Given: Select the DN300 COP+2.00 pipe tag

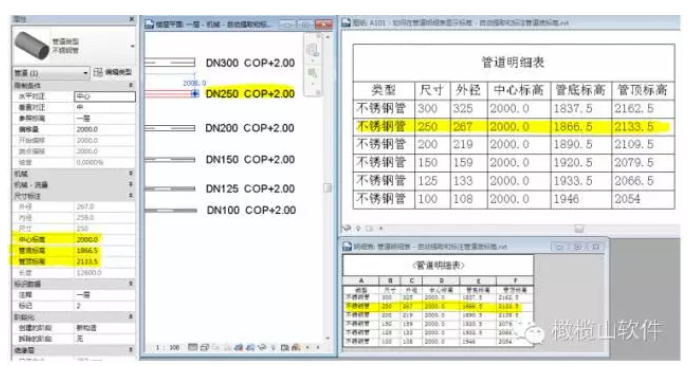Looking at the screenshot, I should pyautogui.click(x=250, y=63).
